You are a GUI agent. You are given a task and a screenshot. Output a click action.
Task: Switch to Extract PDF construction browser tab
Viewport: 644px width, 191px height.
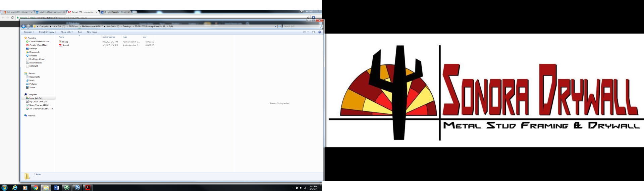point(83,12)
